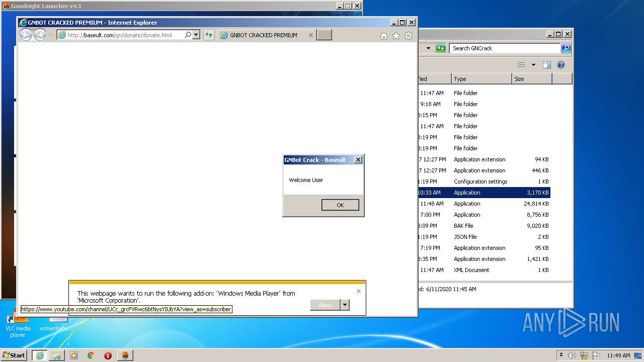Click the Explorer search magnifier button
644x362 pixels.
pyautogui.click(x=566, y=48)
